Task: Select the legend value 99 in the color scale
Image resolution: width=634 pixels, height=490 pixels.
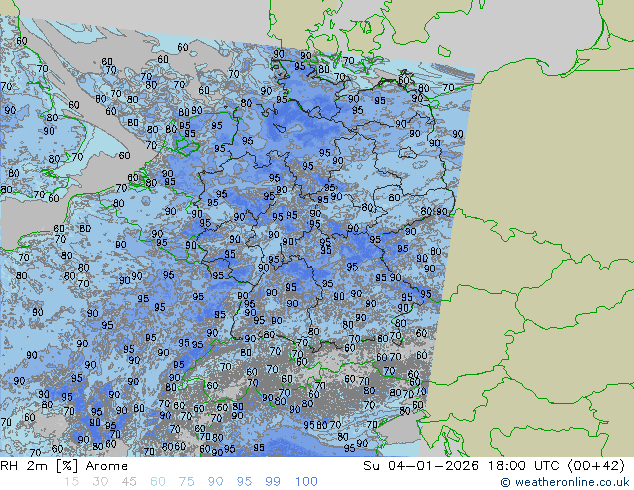Action: (x=273, y=482)
